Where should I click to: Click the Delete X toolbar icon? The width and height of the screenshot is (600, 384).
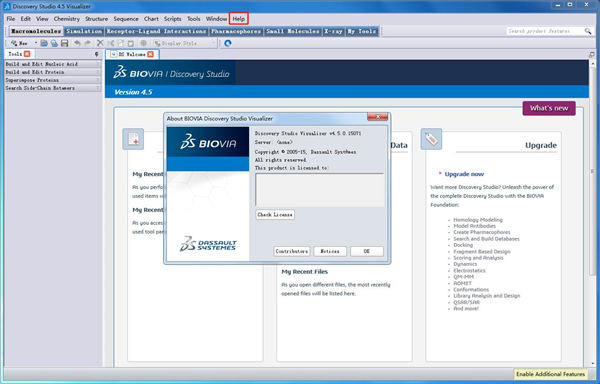(100, 43)
